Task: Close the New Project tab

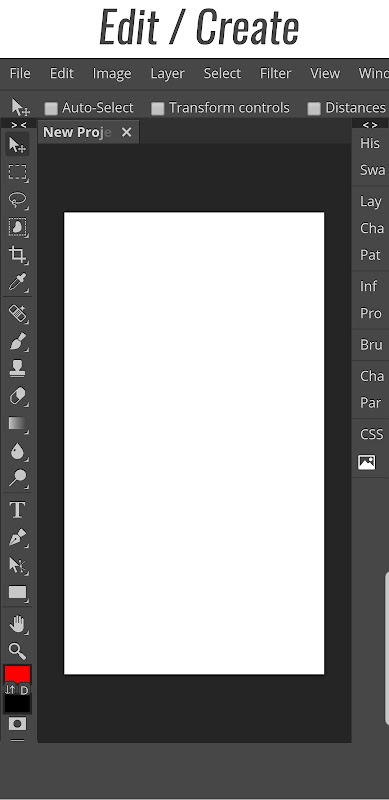Action: (x=127, y=133)
